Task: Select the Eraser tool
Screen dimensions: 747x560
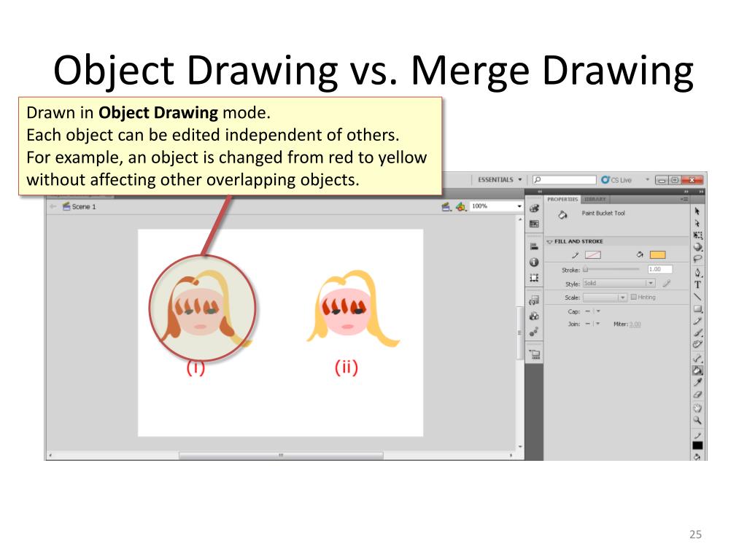Action: (697, 394)
